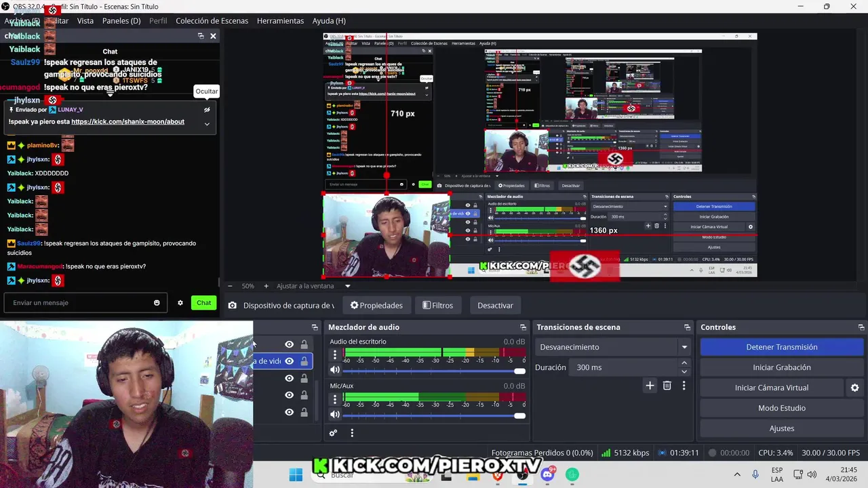Screen dimensions: 868x488
Task: Open OBS Ajustes
Action: click(x=782, y=428)
